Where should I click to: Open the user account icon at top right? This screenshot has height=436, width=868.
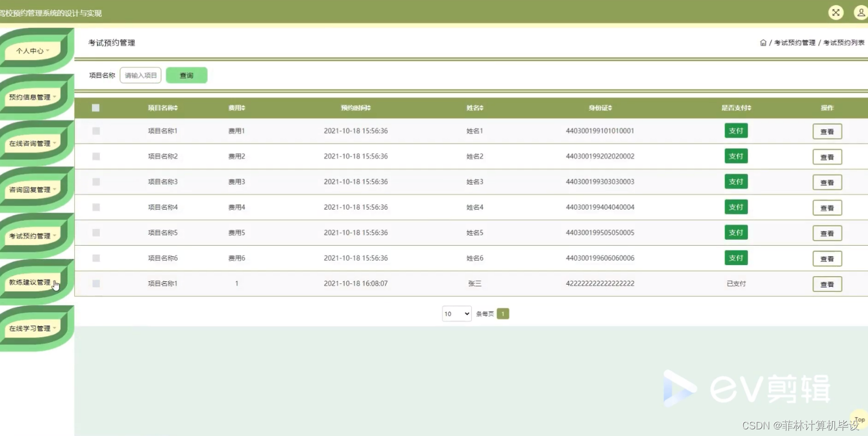[x=861, y=12]
